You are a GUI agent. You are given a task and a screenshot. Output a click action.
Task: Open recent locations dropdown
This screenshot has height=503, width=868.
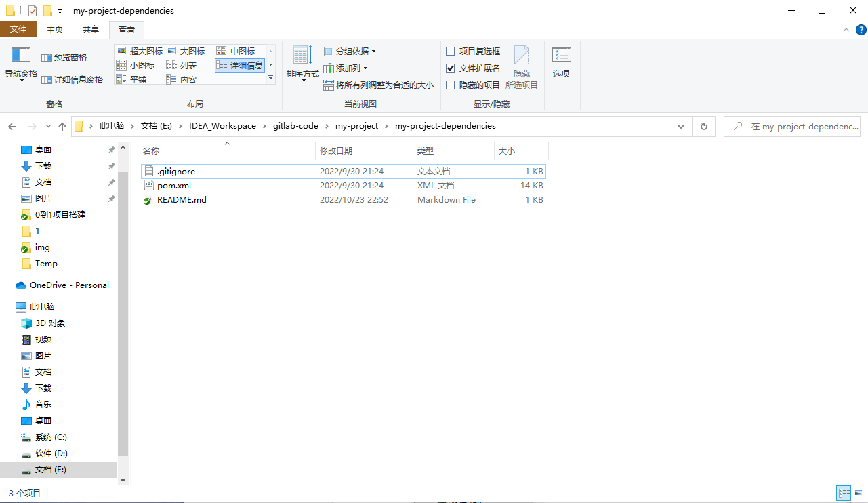click(x=48, y=126)
